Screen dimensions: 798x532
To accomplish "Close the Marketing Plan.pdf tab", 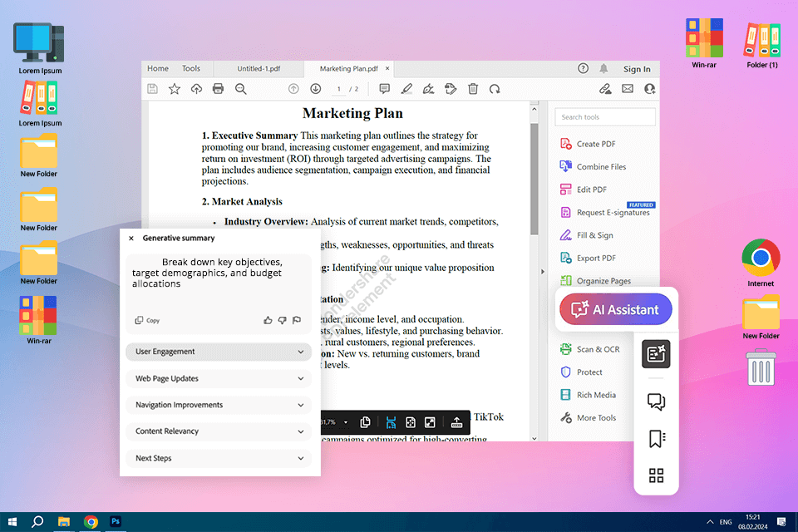I will (x=387, y=68).
